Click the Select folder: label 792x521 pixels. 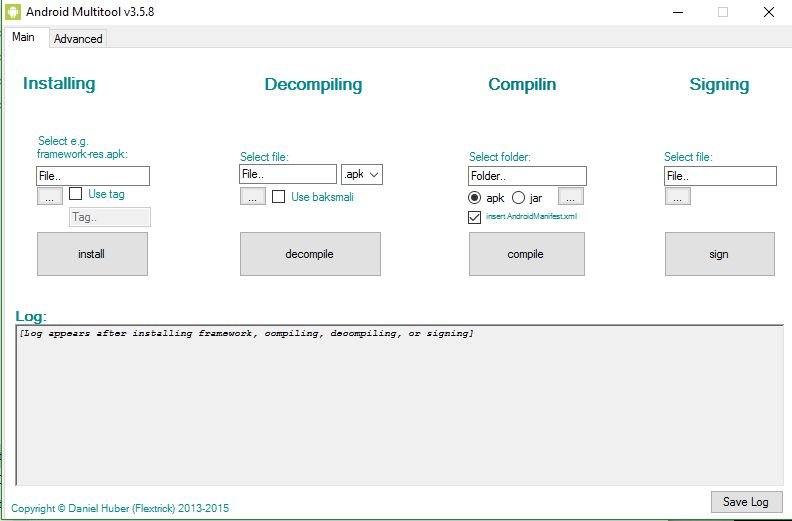tap(500, 157)
